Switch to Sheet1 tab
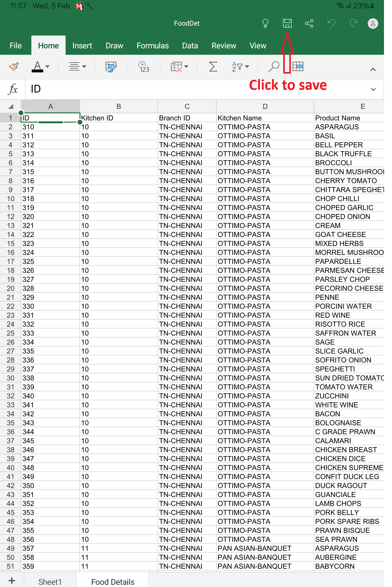Viewport: 392px width, 587px height. pos(50,582)
